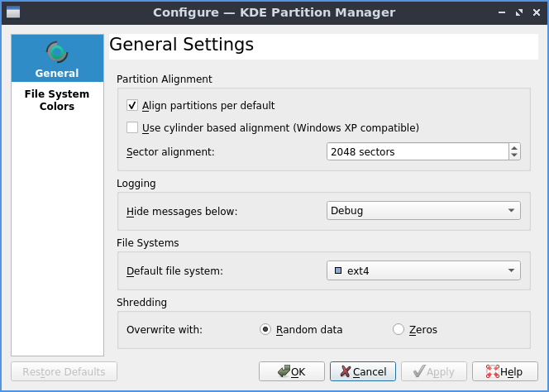Maximize the Configure window
Screen dimensions: 549x392
tap(518, 12)
